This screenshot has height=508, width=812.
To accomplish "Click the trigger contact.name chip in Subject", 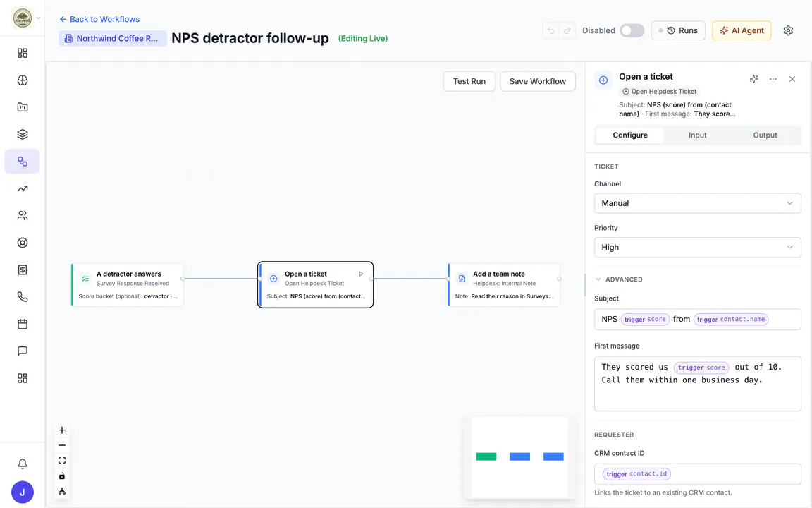I will click(731, 320).
